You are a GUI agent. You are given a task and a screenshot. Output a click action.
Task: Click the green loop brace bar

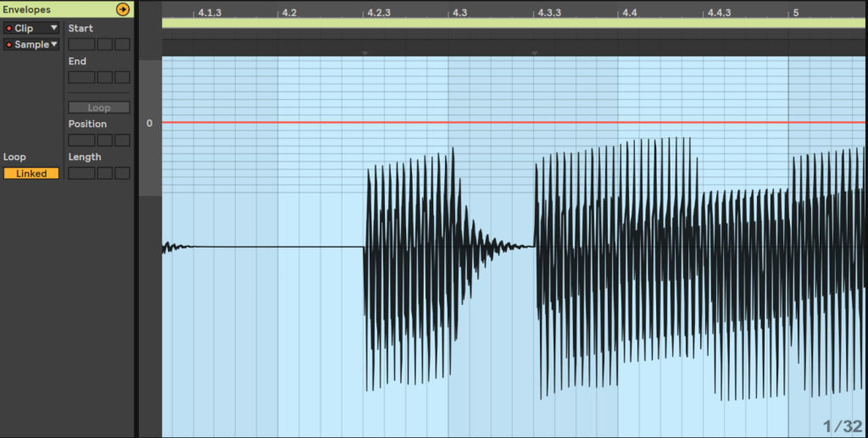509,24
